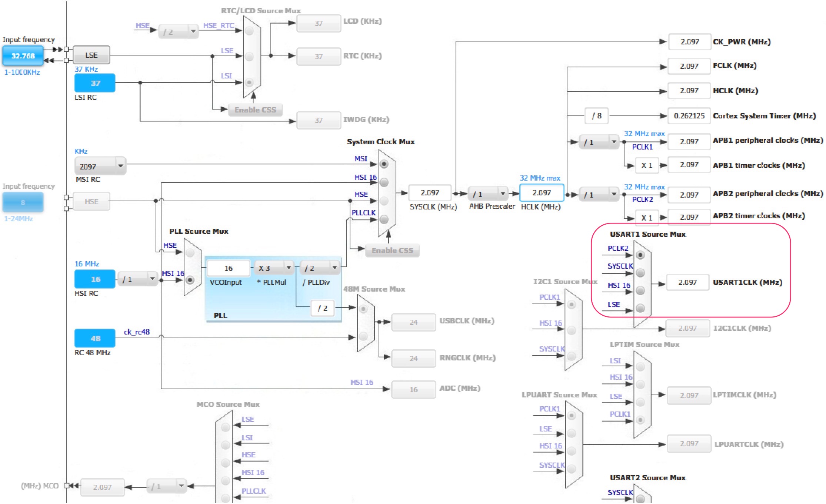Open APB1 PCLK1 prescaler dropdown
Image resolution: width=826 pixels, height=504 pixels.
pyautogui.click(x=599, y=142)
